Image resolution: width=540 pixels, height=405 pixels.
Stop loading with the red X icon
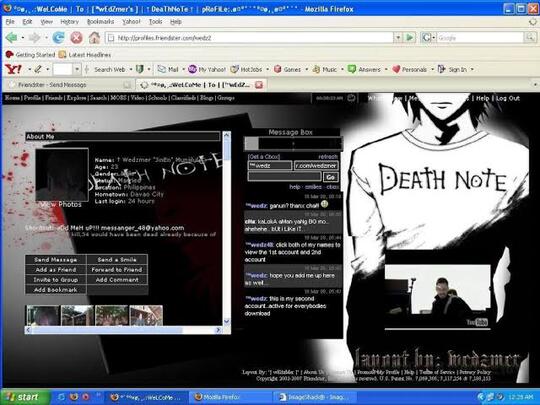click(76, 38)
